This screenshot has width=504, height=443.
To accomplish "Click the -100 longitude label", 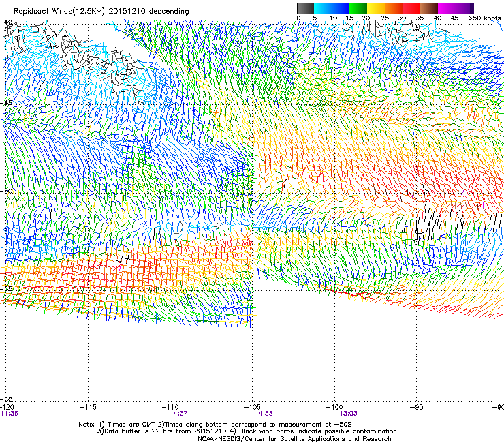I will pyautogui.click(x=334, y=407).
